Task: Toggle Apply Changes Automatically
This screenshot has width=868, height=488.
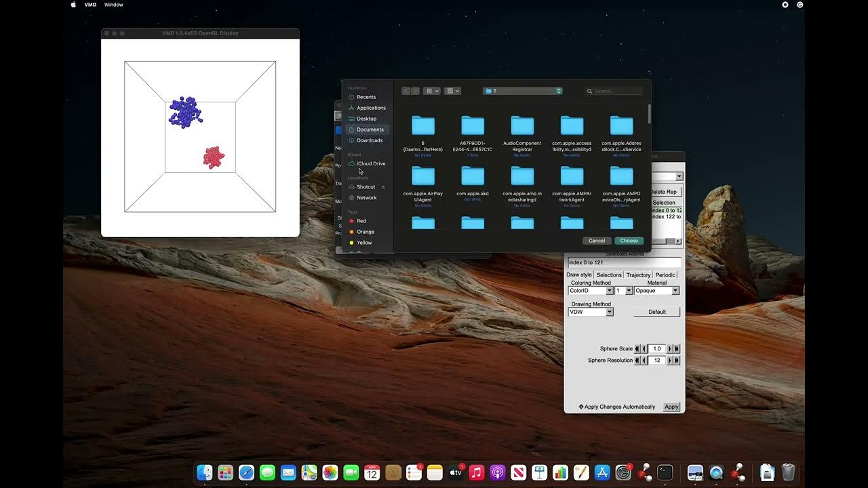Action: (616, 407)
